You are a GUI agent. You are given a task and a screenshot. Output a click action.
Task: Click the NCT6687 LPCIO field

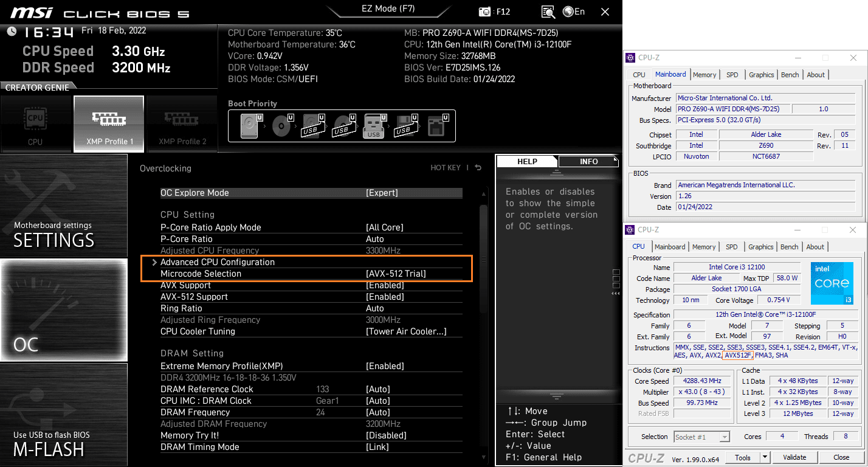[766, 156]
